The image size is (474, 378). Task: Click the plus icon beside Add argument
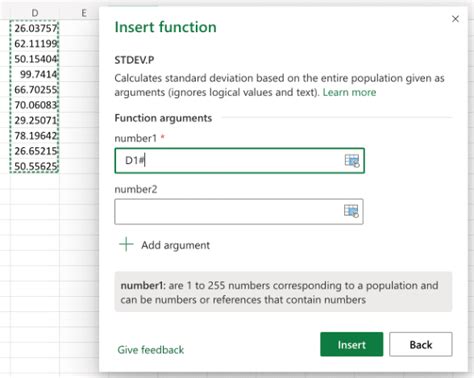pos(126,244)
